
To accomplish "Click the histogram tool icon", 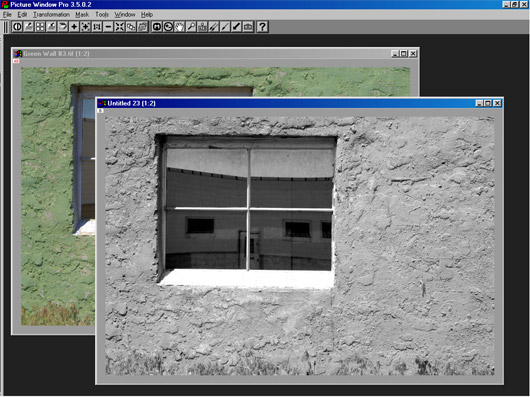I will (202, 27).
